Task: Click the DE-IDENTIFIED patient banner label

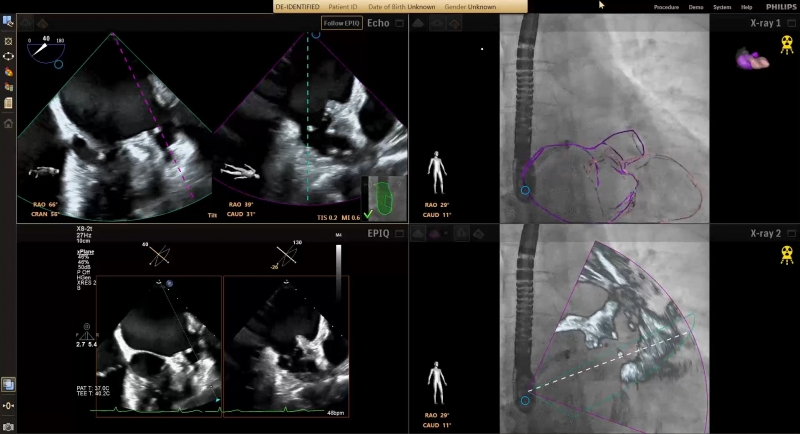Action: (x=297, y=7)
